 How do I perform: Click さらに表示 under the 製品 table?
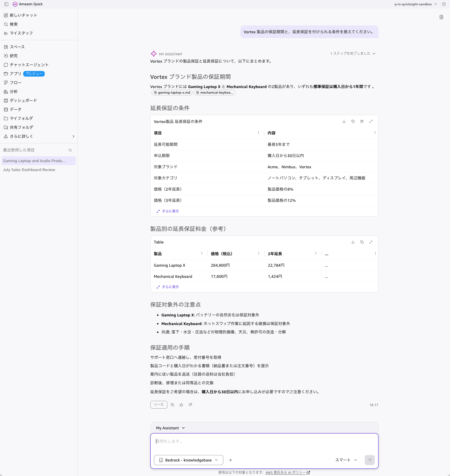click(x=168, y=287)
